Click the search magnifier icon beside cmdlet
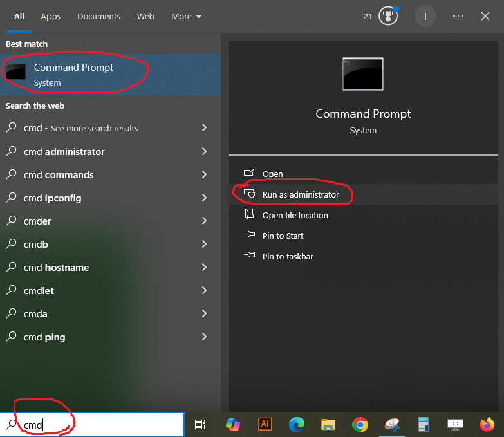The width and height of the screenshot is (504, 437). [11, 290]
